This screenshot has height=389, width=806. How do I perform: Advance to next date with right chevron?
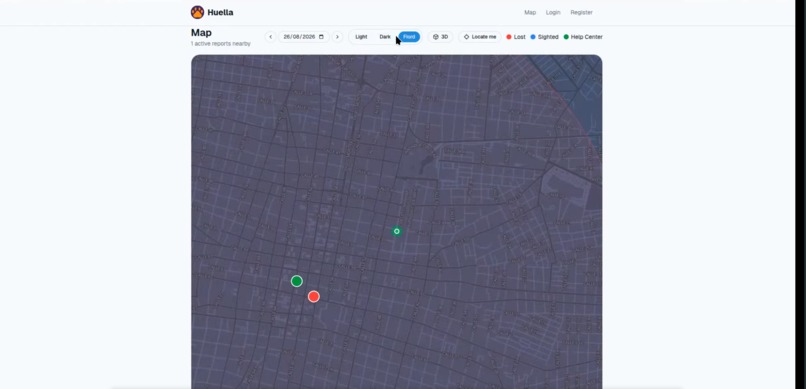coord(337,37)
